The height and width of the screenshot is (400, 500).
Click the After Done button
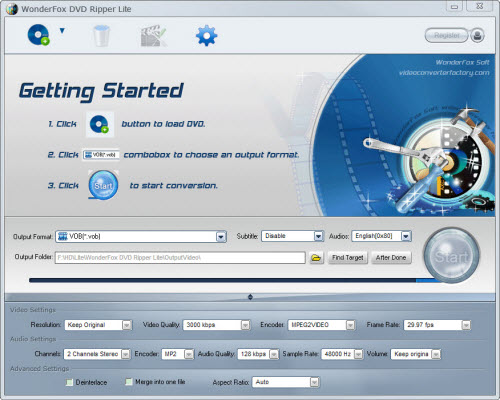391,258
